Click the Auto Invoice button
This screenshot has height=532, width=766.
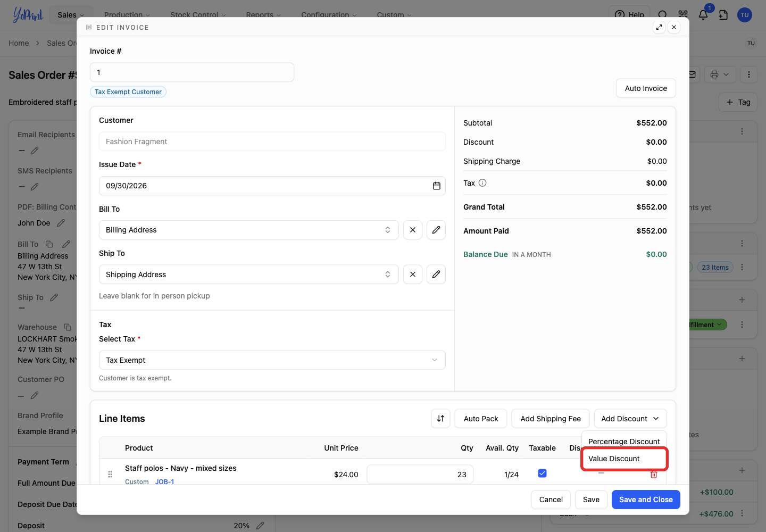tap(646, 88)
